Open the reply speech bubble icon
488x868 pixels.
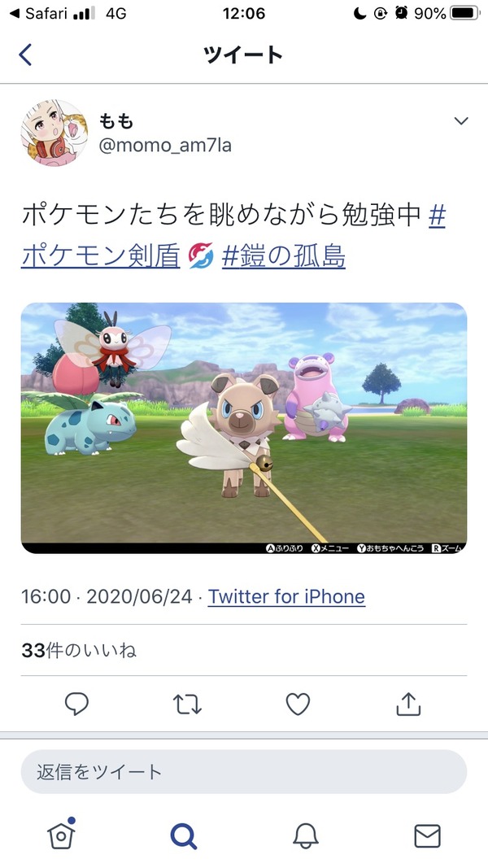[77, 704]
